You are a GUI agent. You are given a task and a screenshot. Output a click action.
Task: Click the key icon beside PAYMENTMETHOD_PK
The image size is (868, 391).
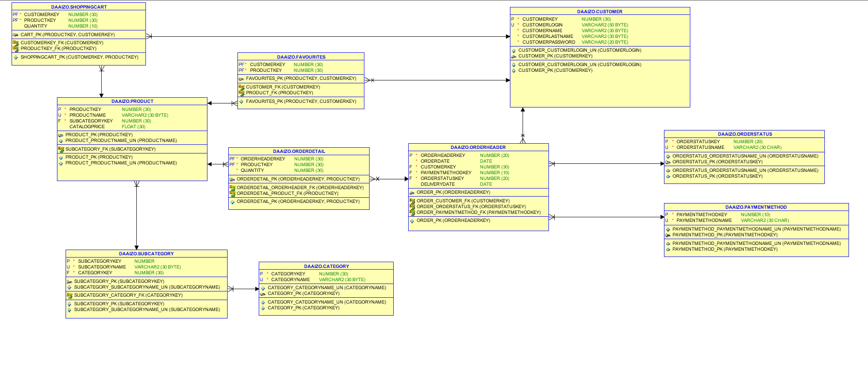(x=668, y=235)
